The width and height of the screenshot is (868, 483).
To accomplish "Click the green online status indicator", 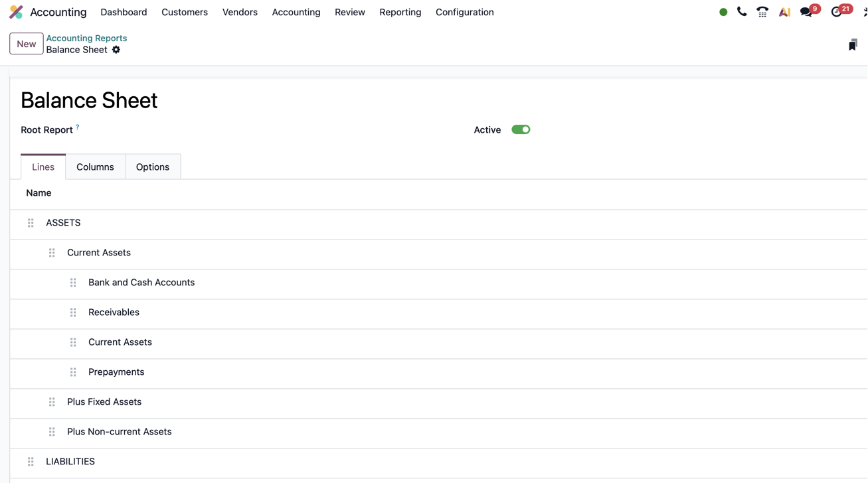I will coord(723,12).
